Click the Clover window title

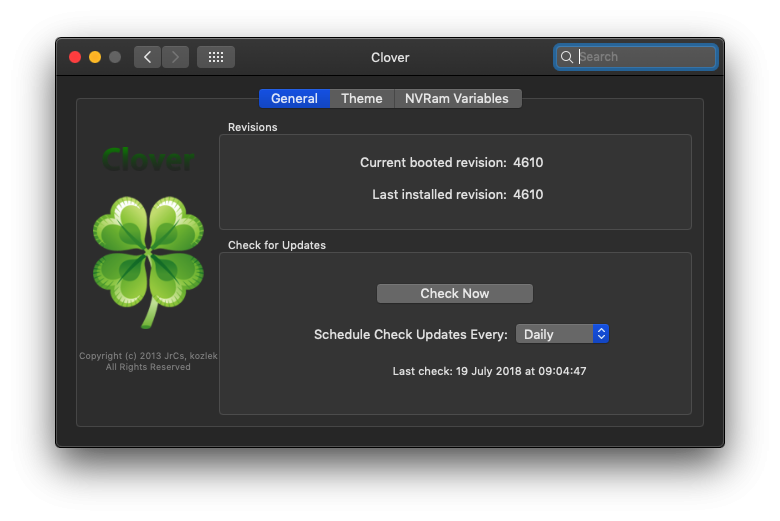click(390, 58)
